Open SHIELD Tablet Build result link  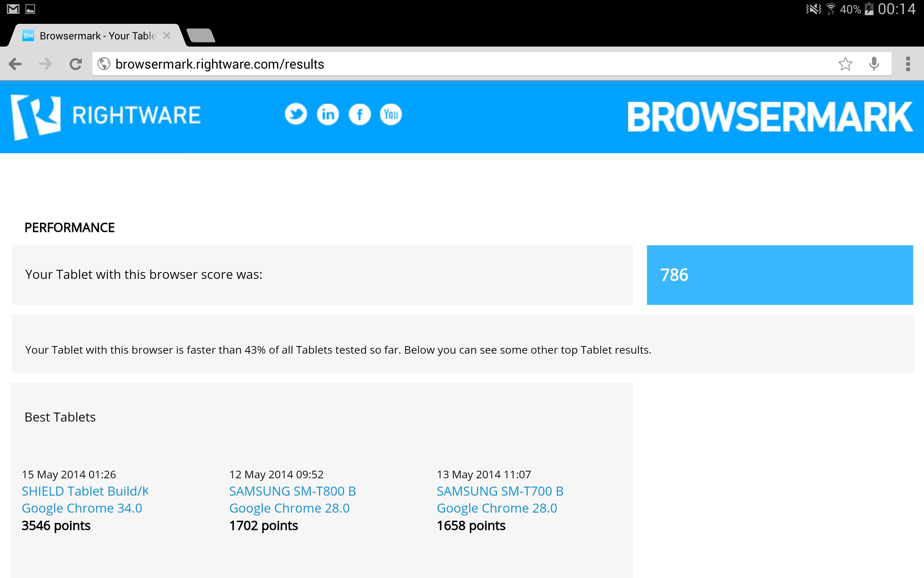[85, 491]
